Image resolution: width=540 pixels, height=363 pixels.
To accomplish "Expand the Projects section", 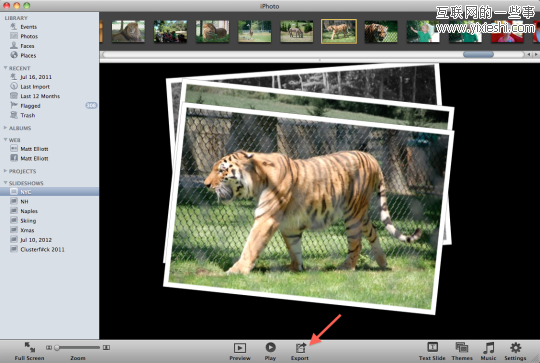I will point(6,171).
